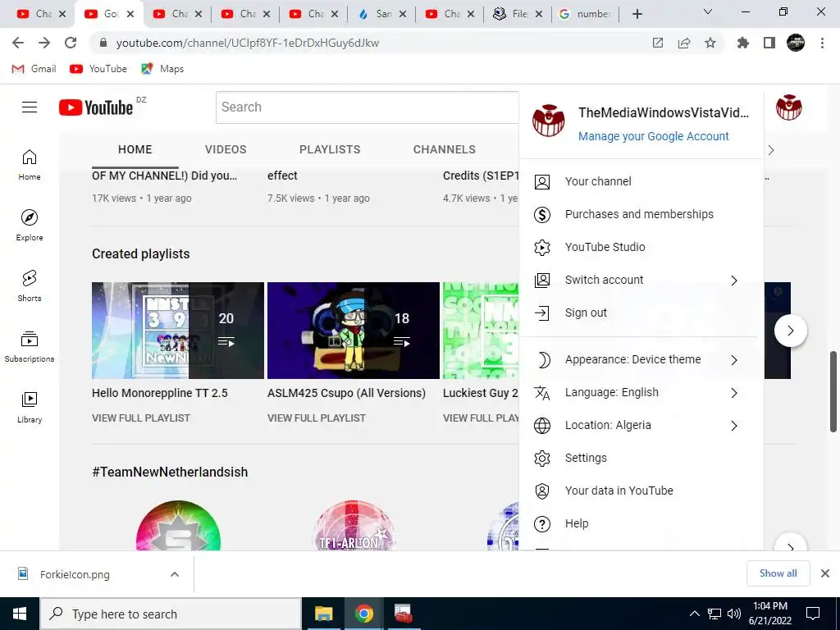
Task: Click the share this page icon
Action: (x=684, y=43)
